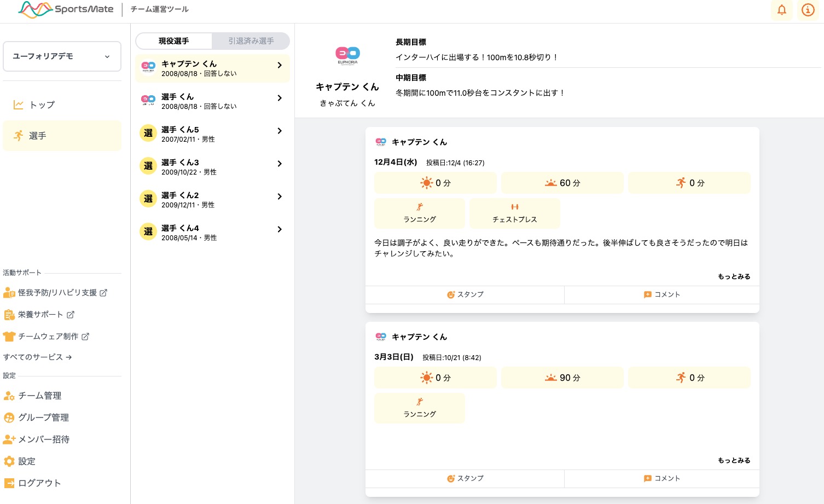Click the runner icon beside 選手
The width and height of the screenshot is (824, 504).
click(19, 136)
